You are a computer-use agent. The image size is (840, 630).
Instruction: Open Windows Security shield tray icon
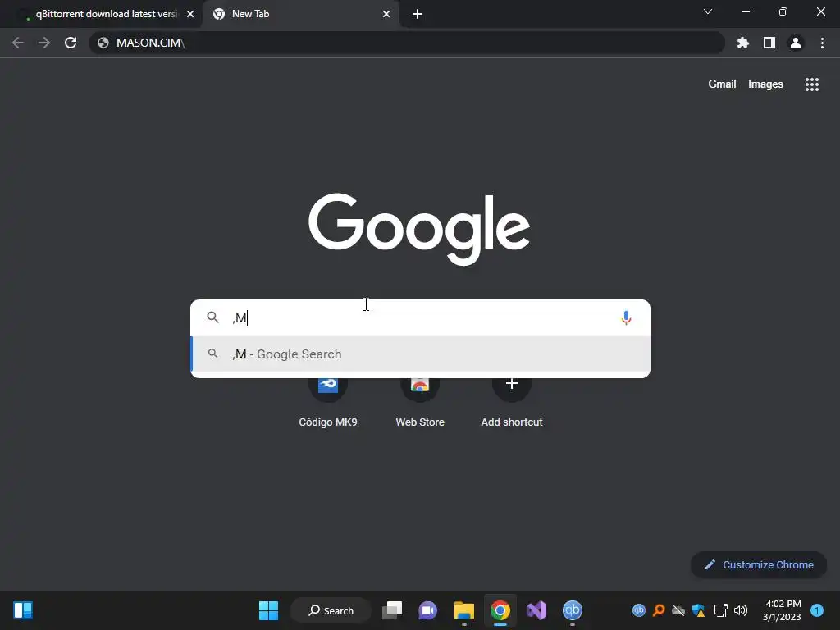tap(698, 610)
